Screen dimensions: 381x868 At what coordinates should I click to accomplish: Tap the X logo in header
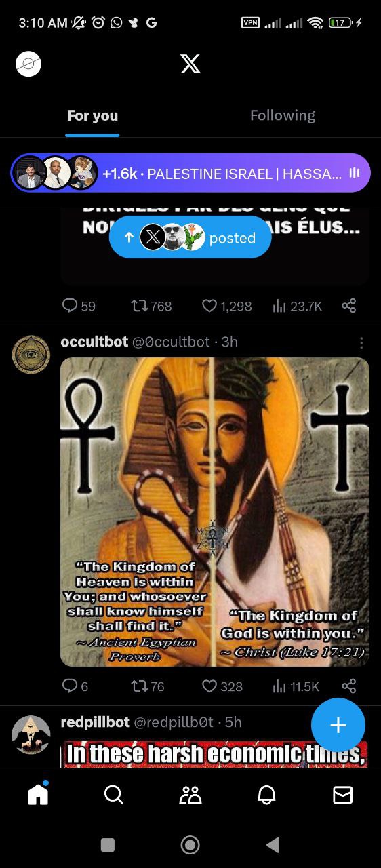click(190, 64)
